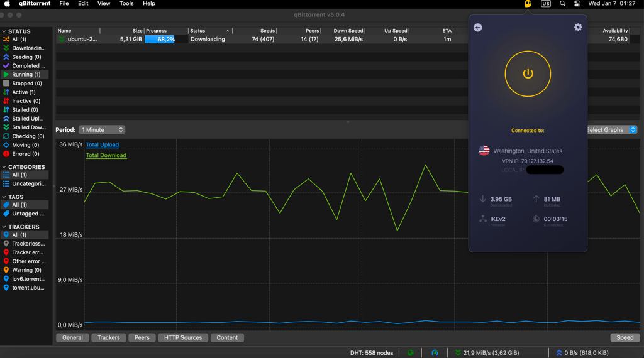Select Untagged tag filter
Image resolution: width=644 pixels, height=358 pixels.
click(25, 214)
